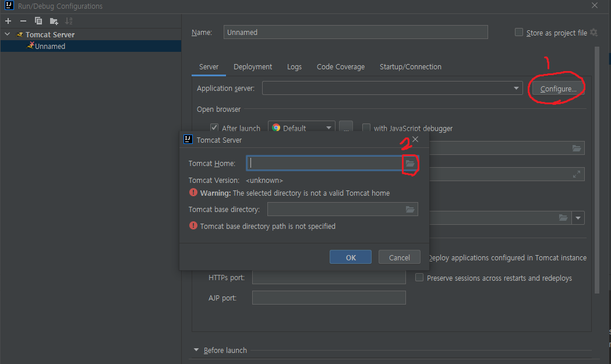Click the Name input field
This screenshot has height=364, width=611.
click(355, 32)
